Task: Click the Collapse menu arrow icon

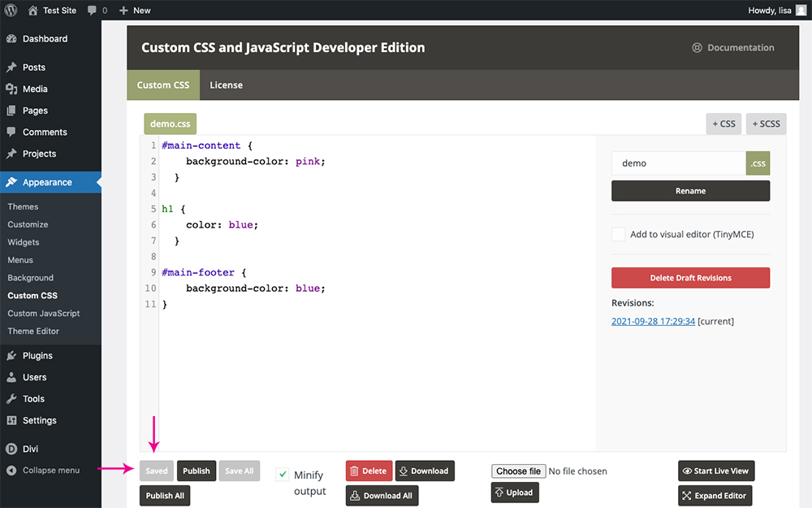Action: [x=11, y=470]
